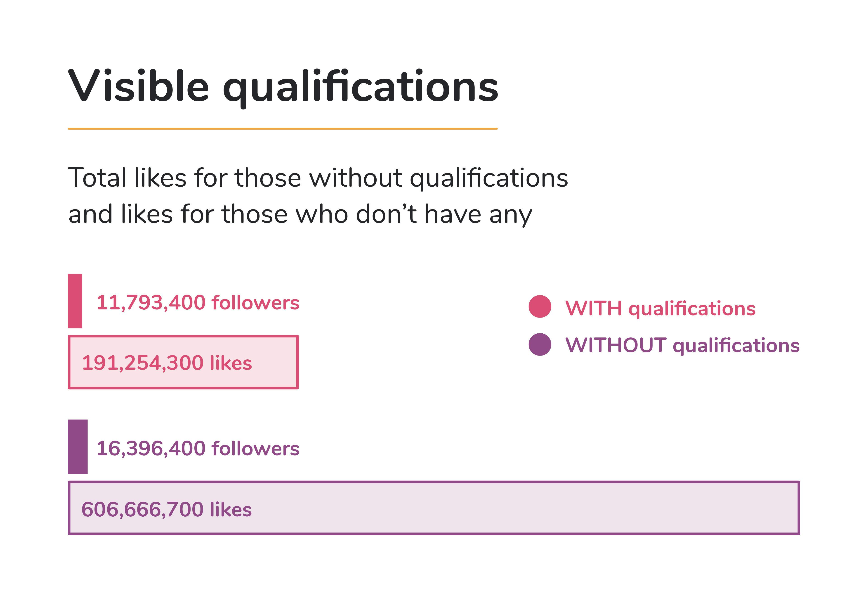Click "and likes" starting the second subtitle line

pos(120,214)
